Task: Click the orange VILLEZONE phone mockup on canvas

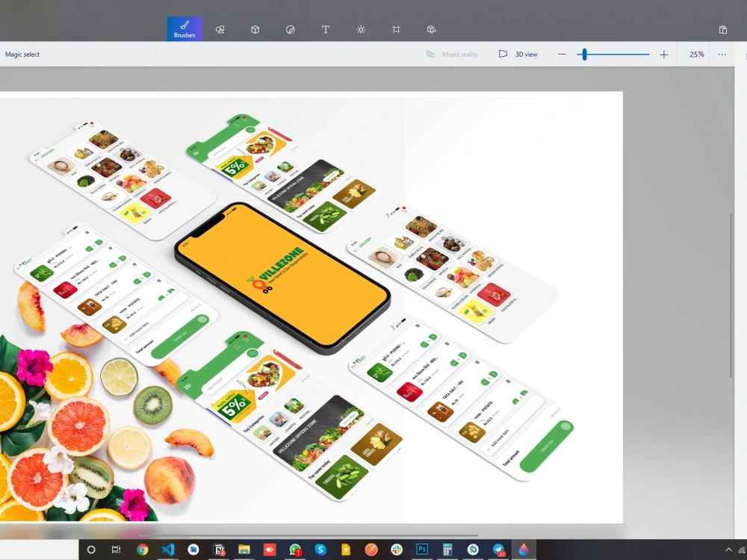Action: pyautogui.click(x=283, y=278)
